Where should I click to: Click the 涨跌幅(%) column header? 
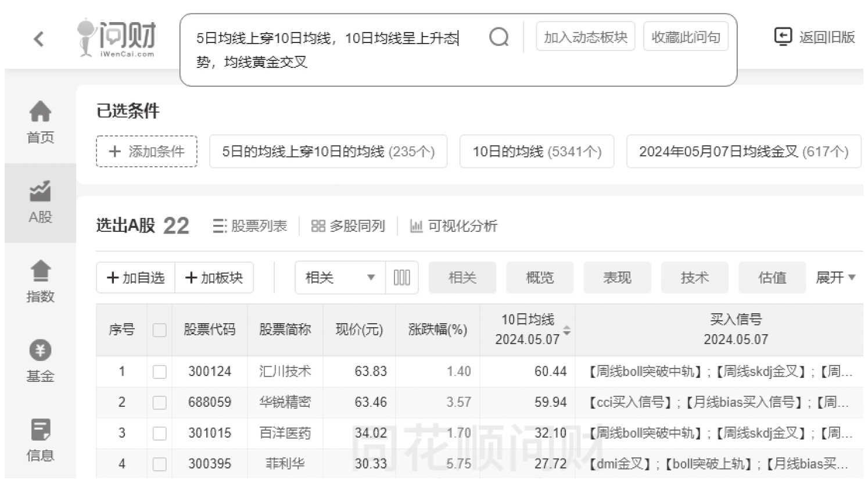[x=437, y=330]
